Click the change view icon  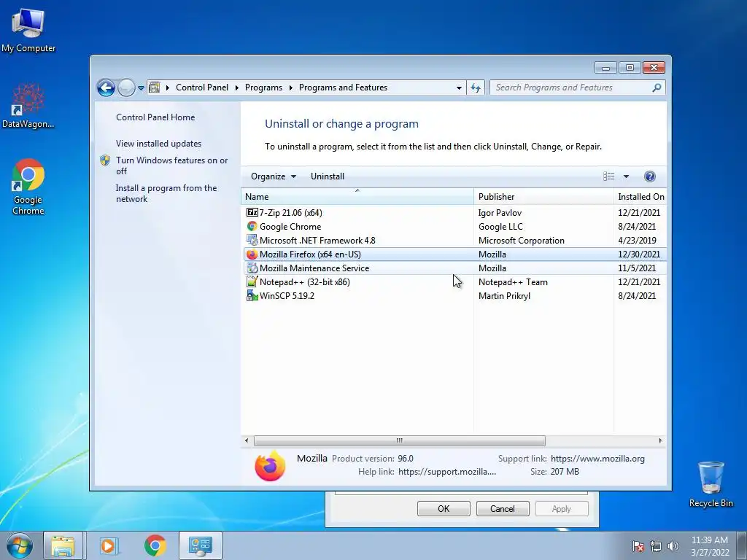click(609, 176)
